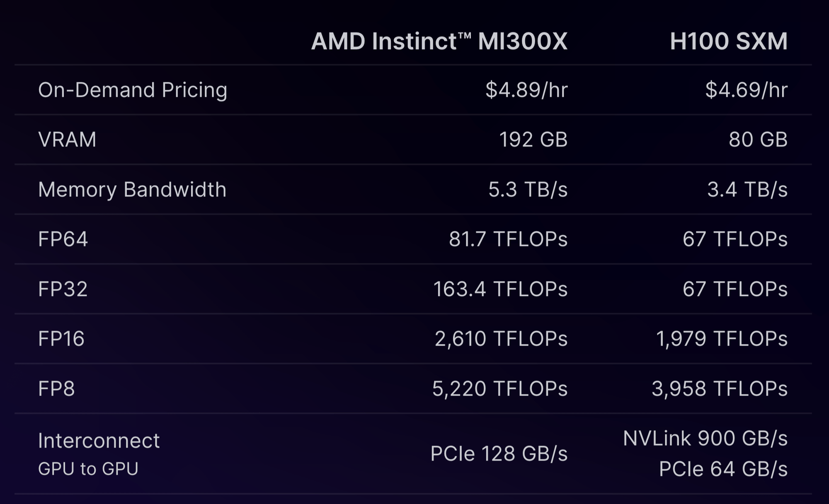The image size is (829, 504).
Task: Click the H100 SXM column header
Action: point(728,41)
